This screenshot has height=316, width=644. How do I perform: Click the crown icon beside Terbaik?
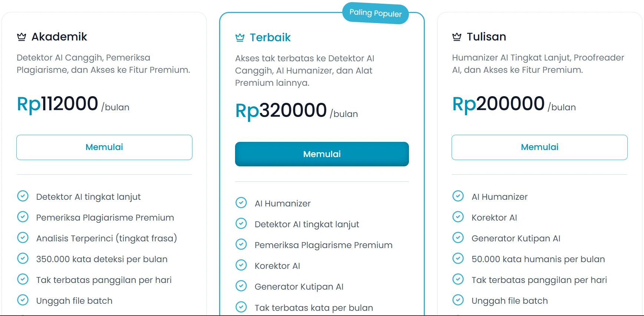(240, 38)
